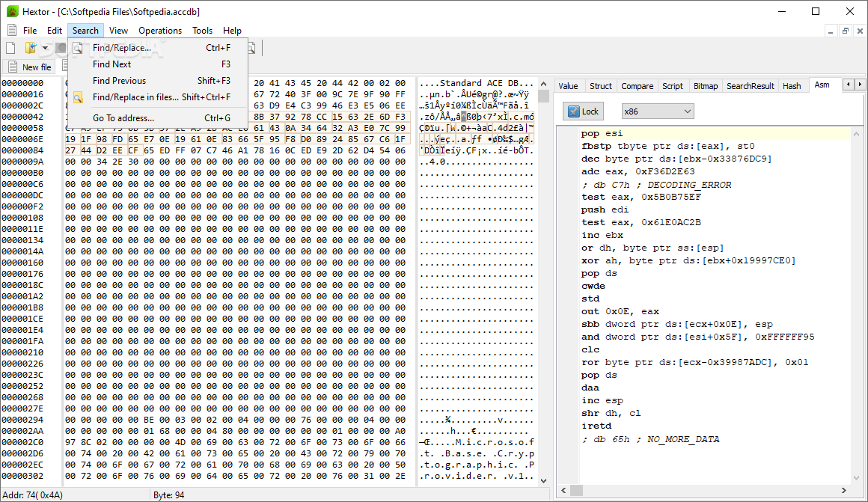The image size is (868, 502).
Task: Open the View menu
Action: tap(118, 31)
